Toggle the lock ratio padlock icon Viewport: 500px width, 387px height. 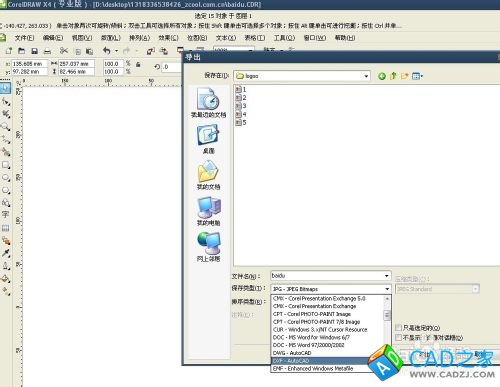(138, 64)
